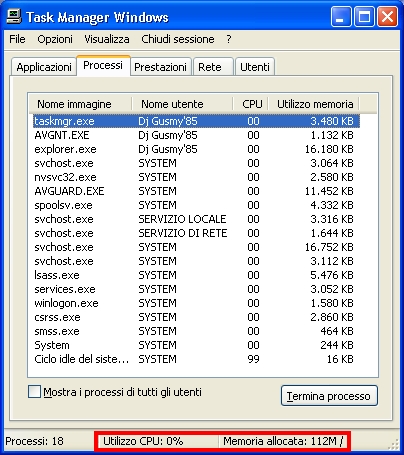Open the Opzioni menu
The width and height of the screenshot is (404, 455).
pos(55,39)
